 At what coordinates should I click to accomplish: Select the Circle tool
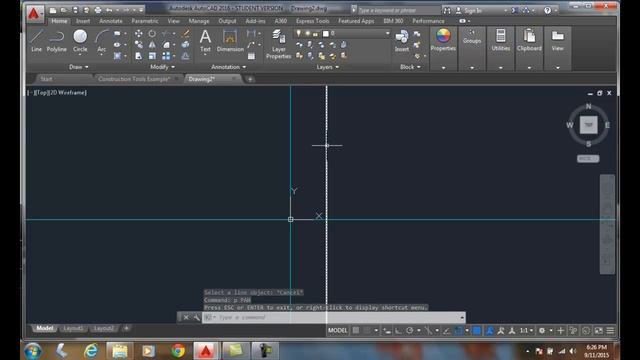pos(80,41)
